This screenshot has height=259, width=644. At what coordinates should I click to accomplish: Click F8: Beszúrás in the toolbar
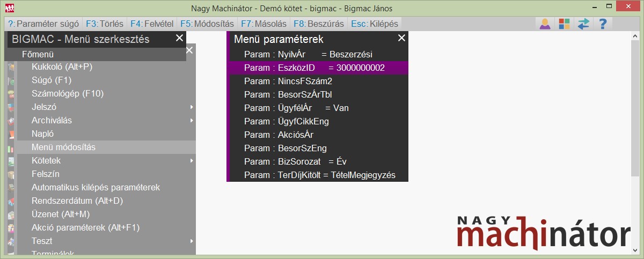pyautogui.click(x=319, y=24)
